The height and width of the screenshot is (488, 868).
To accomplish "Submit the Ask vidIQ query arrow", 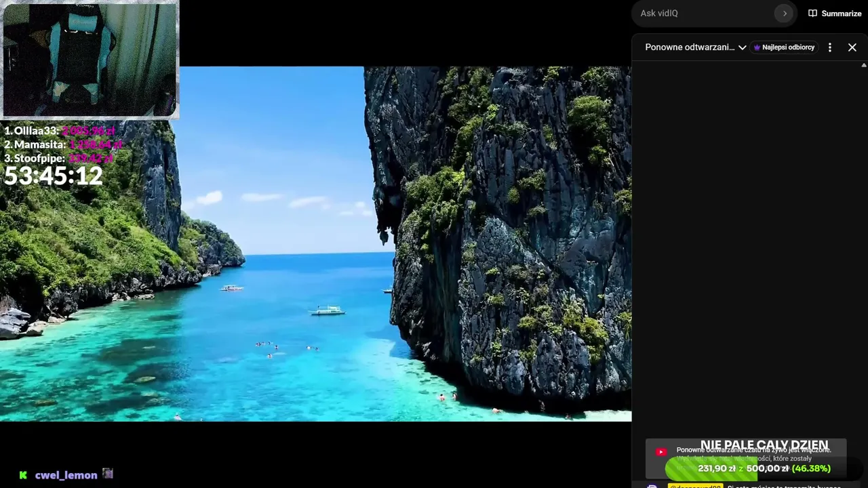I will click(785, 14).
